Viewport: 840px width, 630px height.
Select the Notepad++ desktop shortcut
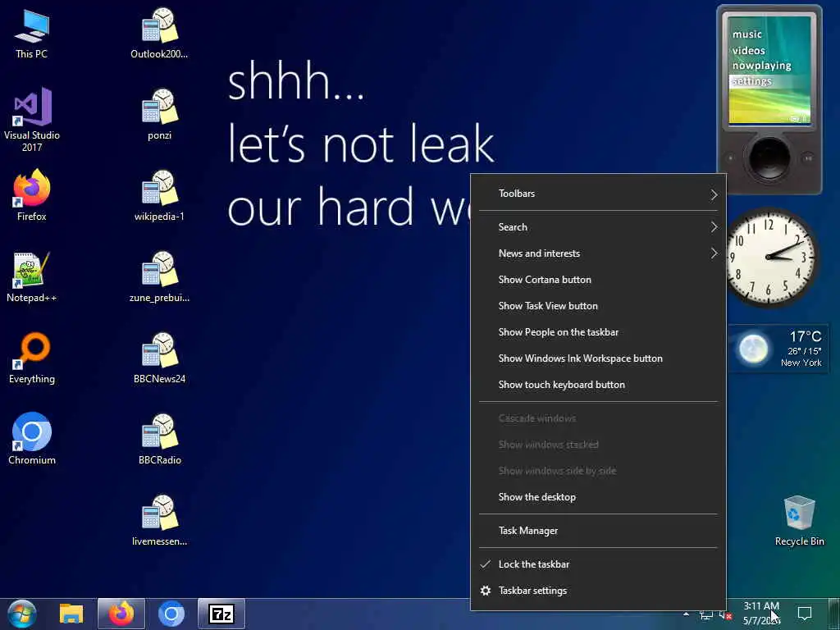click(32, 276)
